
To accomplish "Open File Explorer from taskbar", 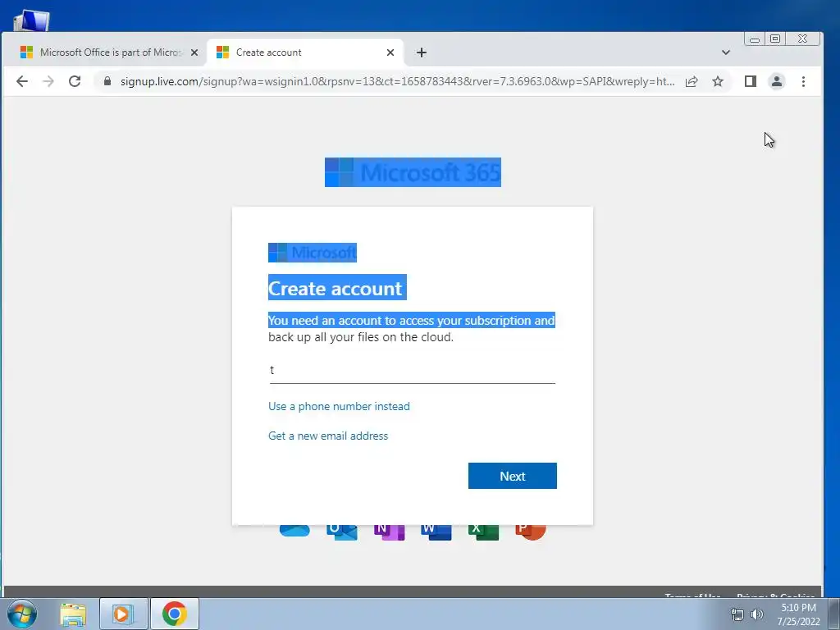I will tap(73, 614).
